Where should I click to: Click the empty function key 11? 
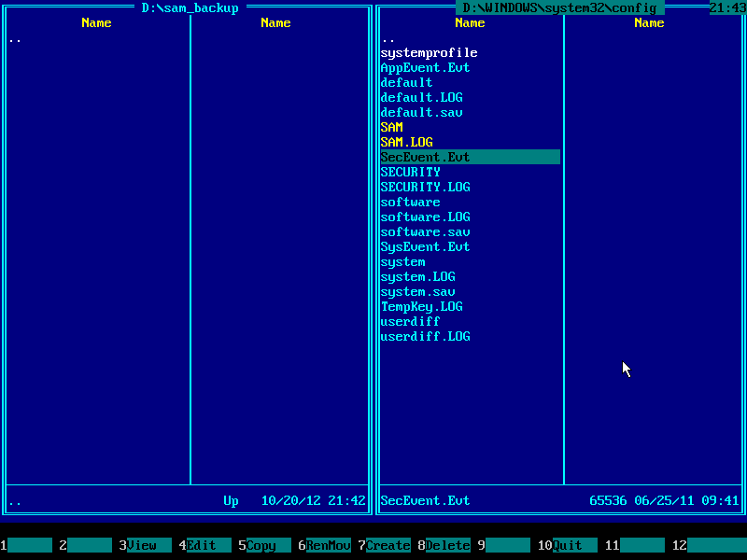(635, 545)
